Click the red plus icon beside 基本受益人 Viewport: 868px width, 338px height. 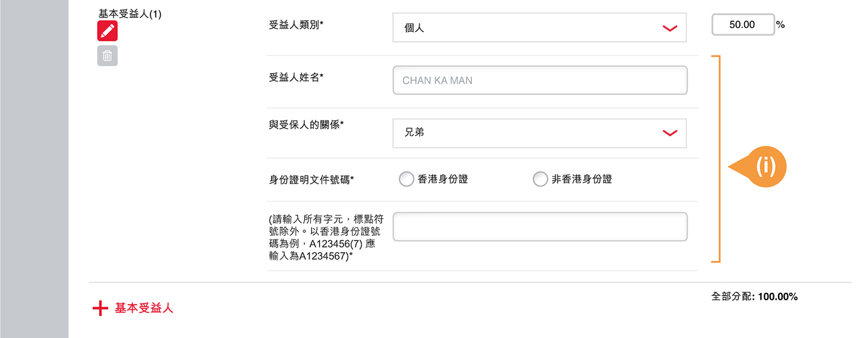[100, 309]
